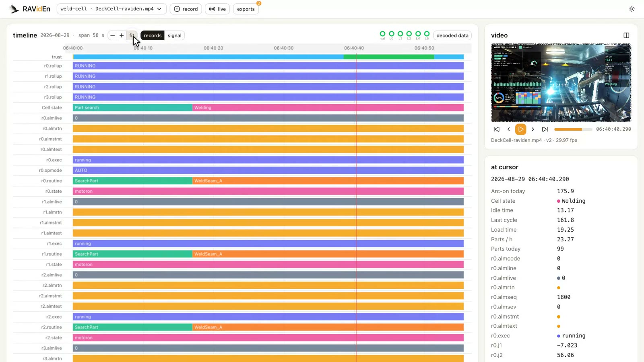The width and height of the screenshot is (644, 362).
Task: Click the r0.j2 value 56.06
Action: pyautogui.click(x=566, y=355)
